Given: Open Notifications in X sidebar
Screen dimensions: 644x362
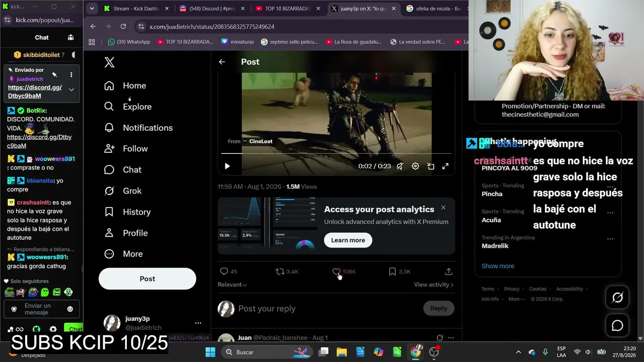Looking at the screenshot, I should pos(138,128).
